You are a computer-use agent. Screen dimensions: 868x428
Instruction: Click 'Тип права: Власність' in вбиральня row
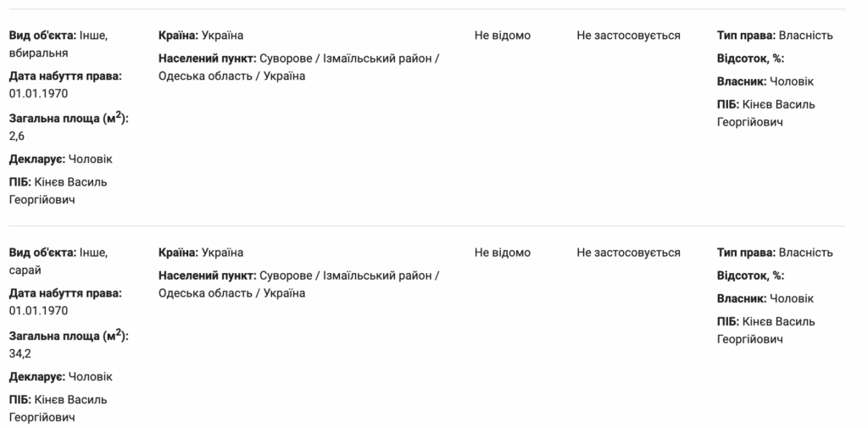(775, 36)
